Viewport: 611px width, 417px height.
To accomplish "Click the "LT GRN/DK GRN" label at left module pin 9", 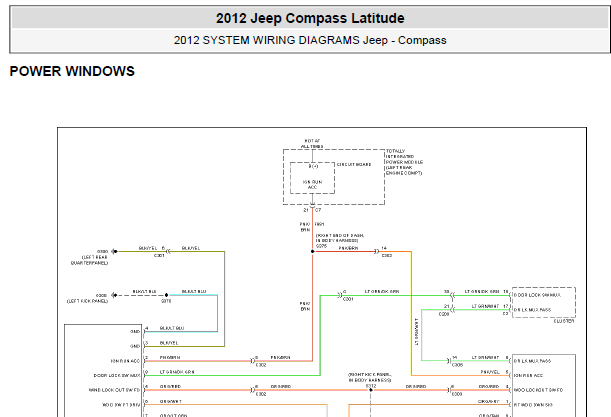I will tap(177, 372).
